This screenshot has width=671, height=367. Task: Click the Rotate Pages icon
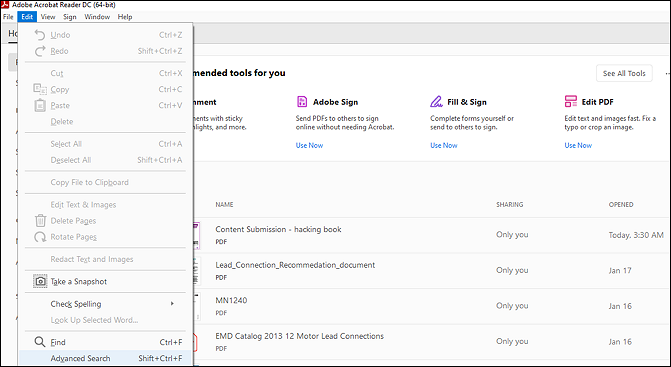pyautogui.click(x=40, y=237)
